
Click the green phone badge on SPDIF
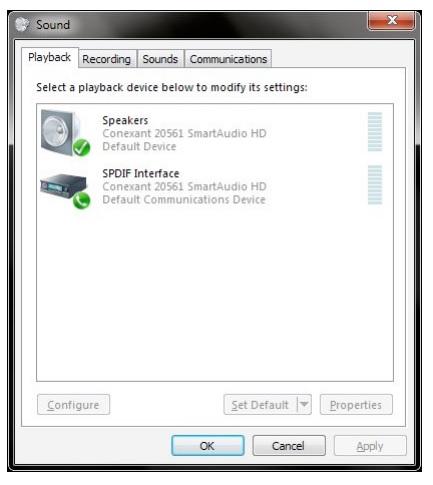coord(82,200)
